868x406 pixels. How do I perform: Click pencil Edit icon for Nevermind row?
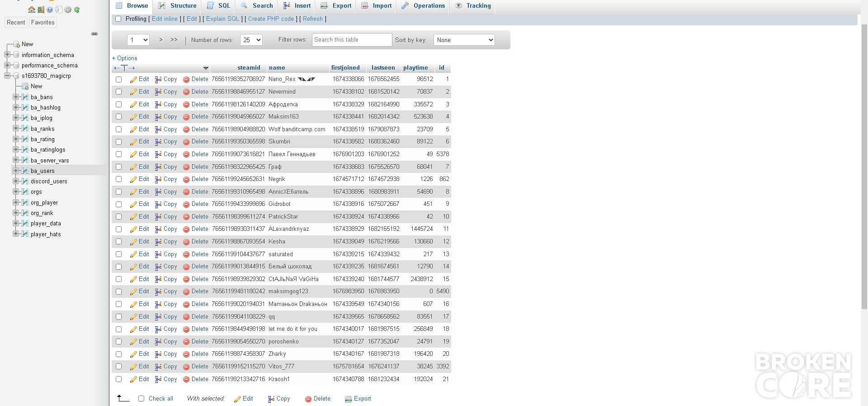tap(133, 92)
